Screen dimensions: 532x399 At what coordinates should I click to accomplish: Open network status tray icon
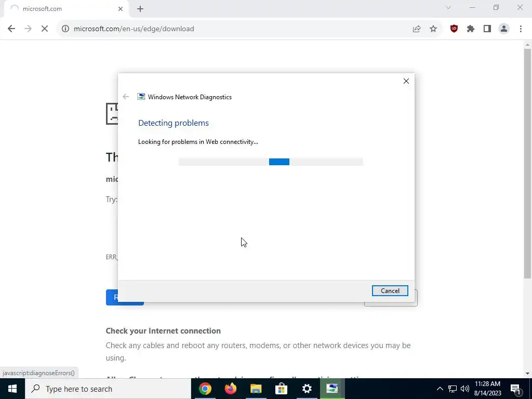point(453,389)
